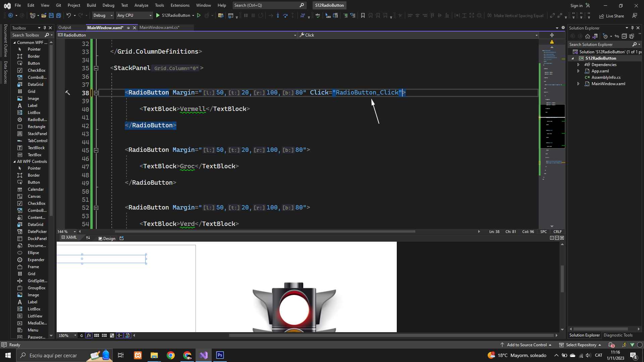Screen dimensions: 644x362
Task: Swap XAML and Design panes icon
Action: pos(88,238)
